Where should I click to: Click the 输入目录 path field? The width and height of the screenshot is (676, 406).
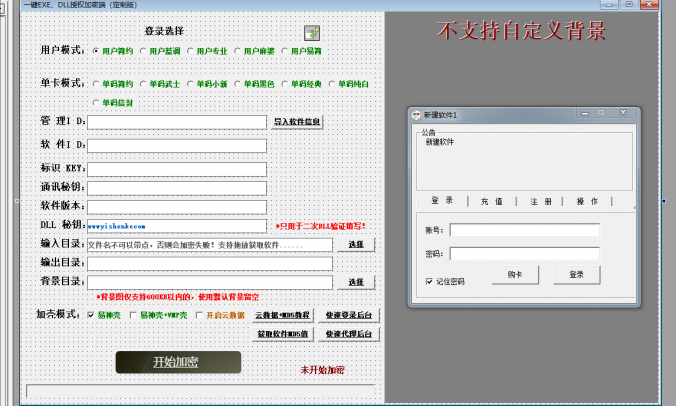pyautogui.click(x=210, y=245)
